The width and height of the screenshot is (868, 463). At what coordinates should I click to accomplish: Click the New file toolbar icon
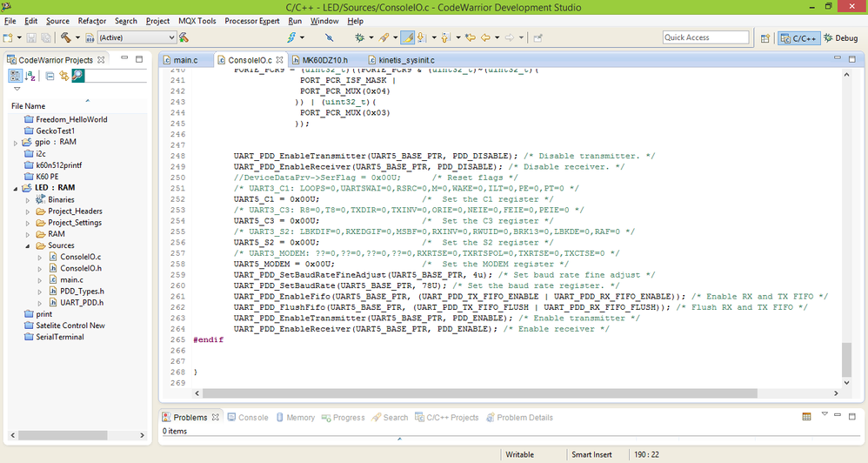point(9,37)
